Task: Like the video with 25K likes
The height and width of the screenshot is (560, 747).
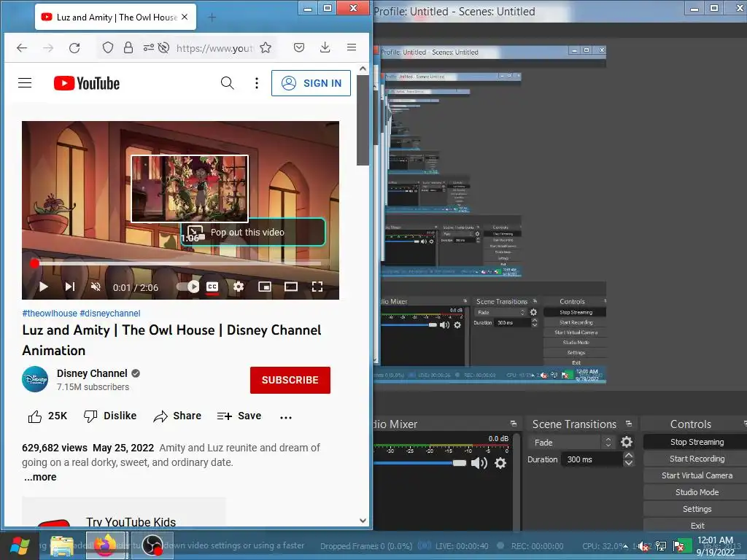Action: (47, 416)
